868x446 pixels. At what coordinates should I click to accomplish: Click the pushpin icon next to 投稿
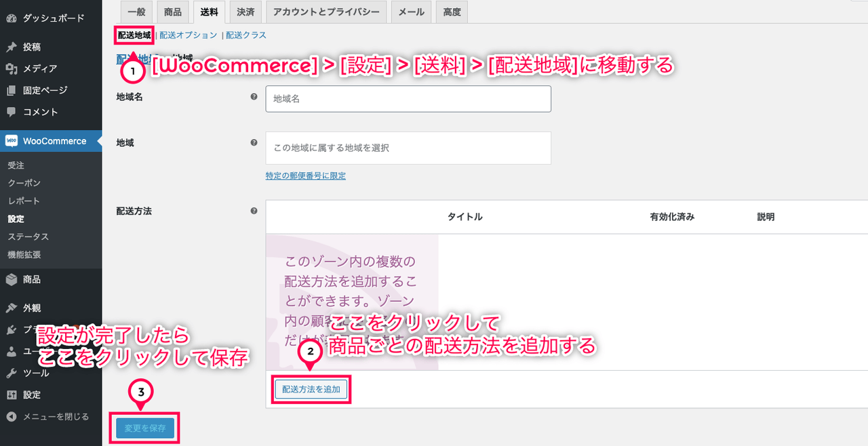[x=11, y=47]
